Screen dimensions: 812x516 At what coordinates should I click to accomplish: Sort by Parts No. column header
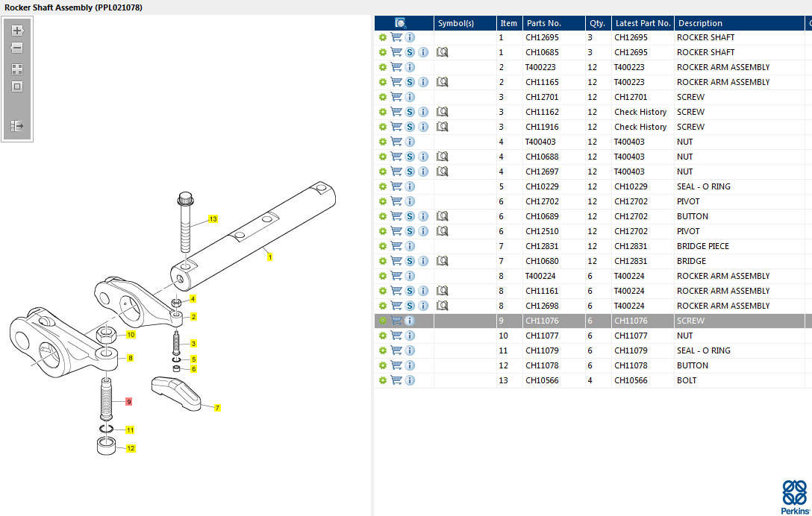(x=543, y=23)
